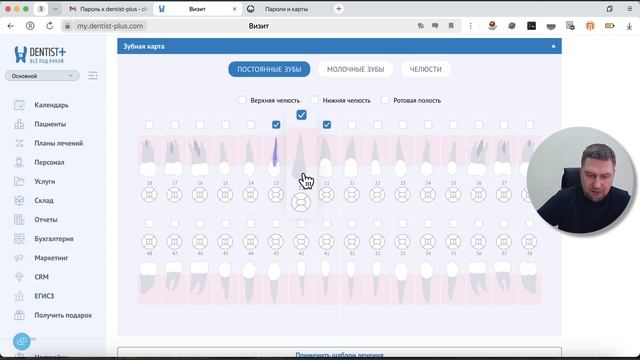Open the blue chat widget bubble
Viewport: 640px width, 360px height.
[22, 341]
